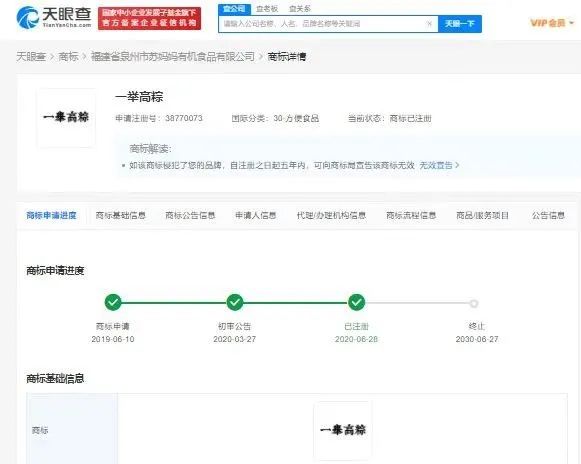This screenshot has height=464, width=581.
Task: Click the red 国家中小企业发展子基金 banner
Action: coord(149,18)
